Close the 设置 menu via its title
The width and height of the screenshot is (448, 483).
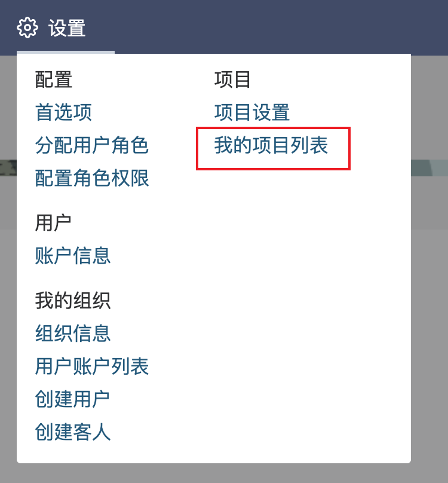coord(67,27)
